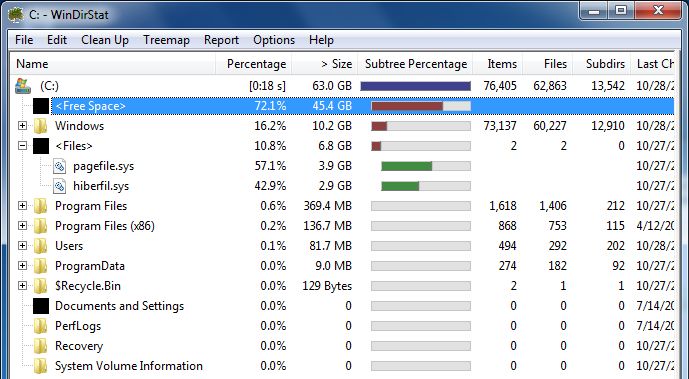Select the ProgramData folder name
689x379 pixels.
tap(90, 266)
